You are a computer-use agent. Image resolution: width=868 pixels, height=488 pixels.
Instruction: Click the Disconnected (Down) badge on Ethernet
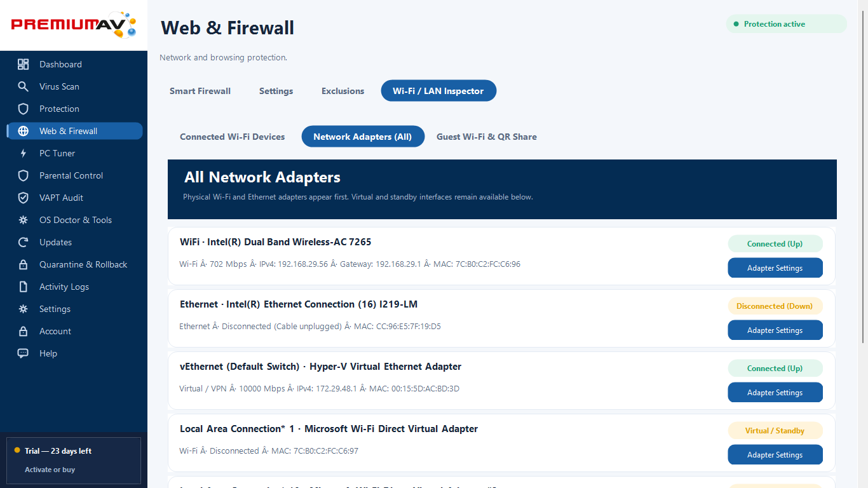775,306
